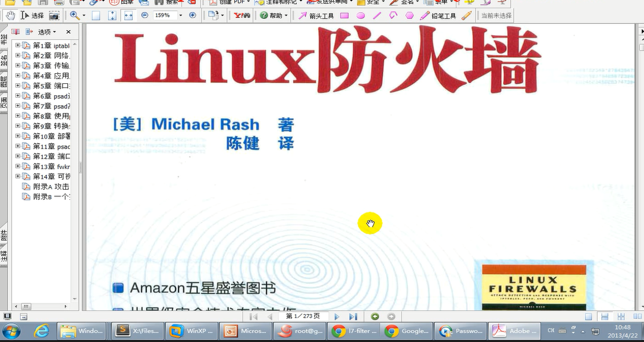
Task: Set actual size page view
Action: [96, 15]
